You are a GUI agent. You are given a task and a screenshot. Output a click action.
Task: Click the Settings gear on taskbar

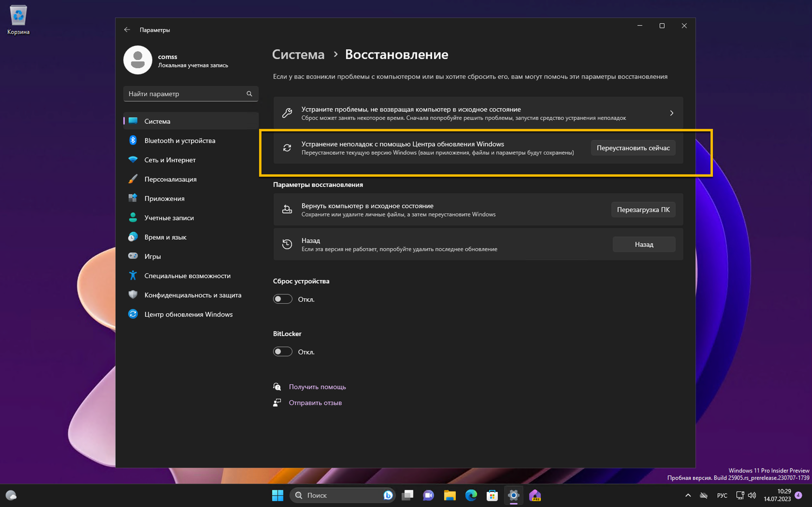point(513,495)
